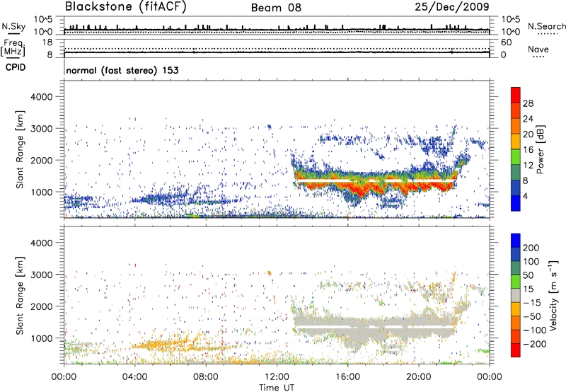Click the "24" label on the Power colorbar
The image size is (566, 392).
click(x=528, y=119)
